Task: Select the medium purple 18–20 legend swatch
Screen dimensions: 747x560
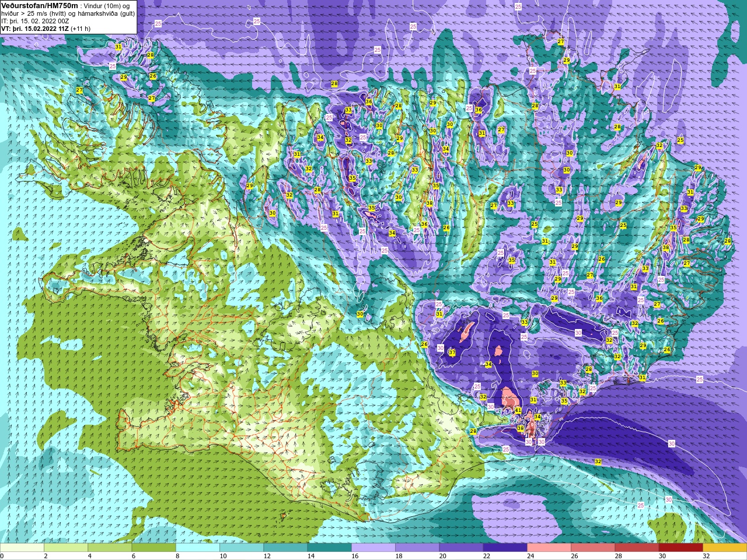Action: coord(417,548)
